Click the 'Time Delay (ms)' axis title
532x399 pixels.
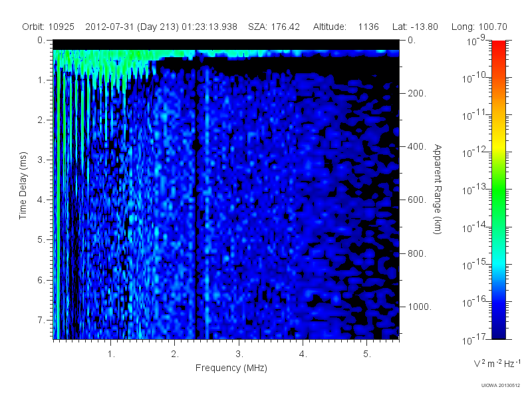[23, 186]
